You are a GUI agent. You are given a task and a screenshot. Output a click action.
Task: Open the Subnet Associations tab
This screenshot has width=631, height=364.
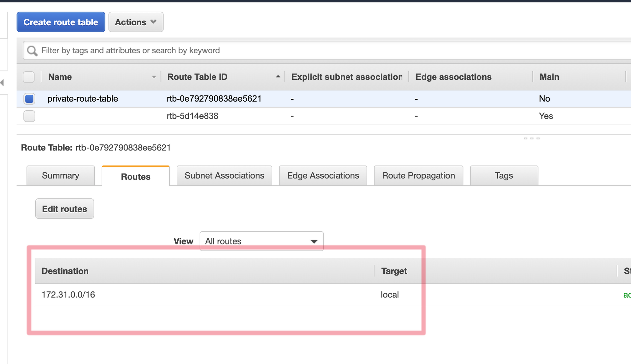224,176
